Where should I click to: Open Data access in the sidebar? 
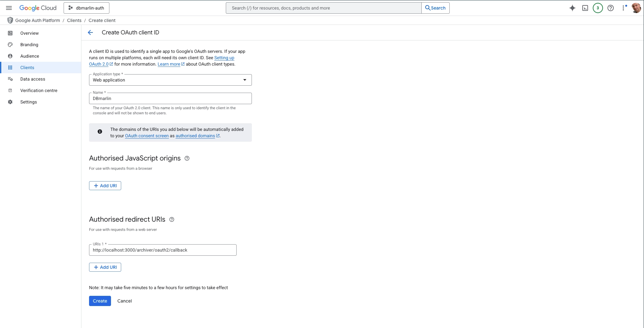tap(33, 79)
